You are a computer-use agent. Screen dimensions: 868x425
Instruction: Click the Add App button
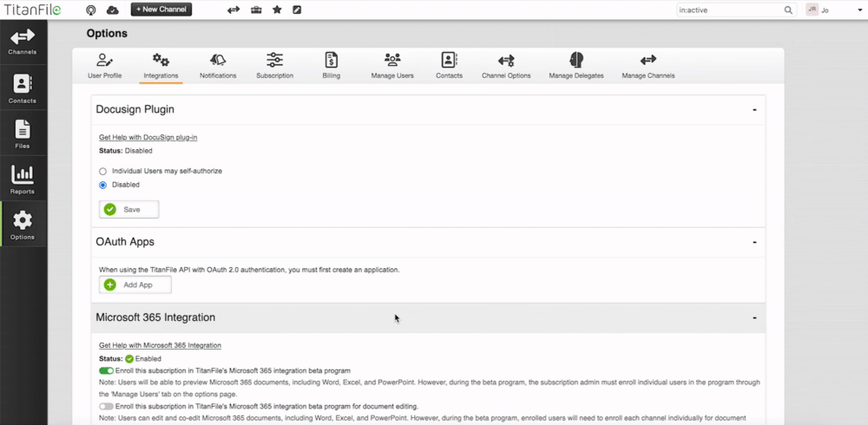coord(135,284)
